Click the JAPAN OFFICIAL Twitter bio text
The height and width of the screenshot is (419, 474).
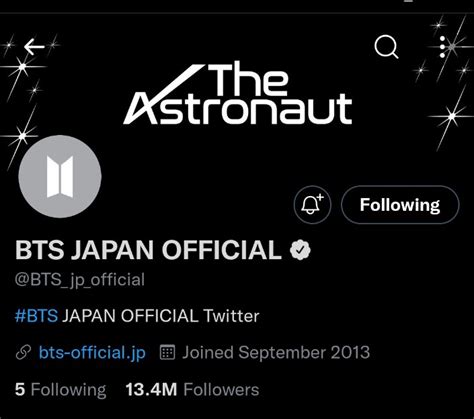click(x=161, y=316)
